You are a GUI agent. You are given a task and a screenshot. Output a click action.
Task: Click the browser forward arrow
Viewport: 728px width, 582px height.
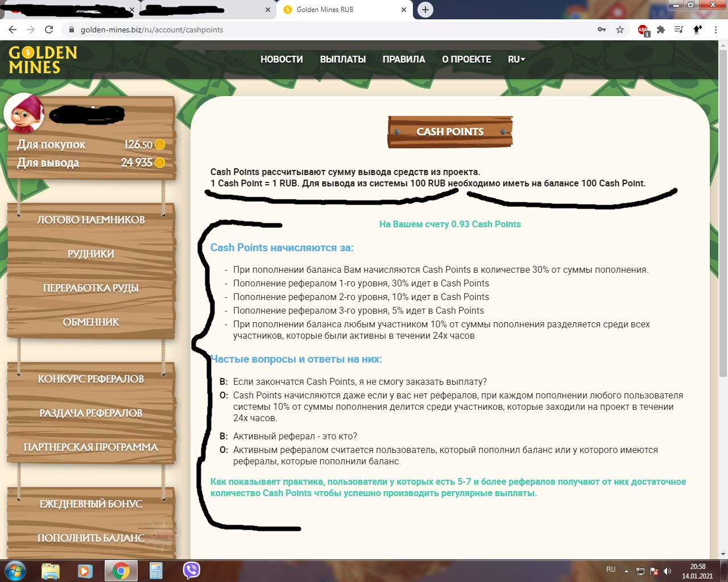31,30
